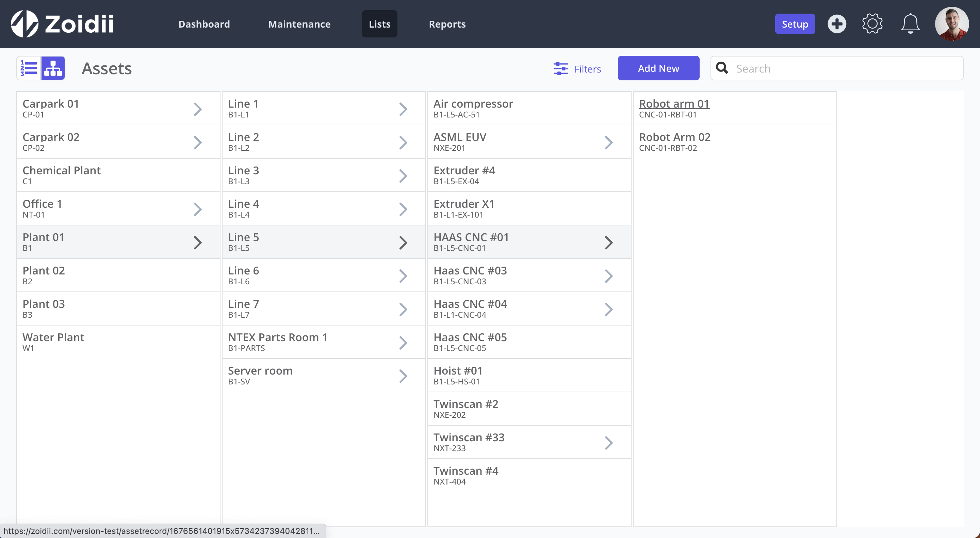Viewport: 980px width, 538px height.
Task: Click the plus quick-add icon
Action: pos(837,24)
